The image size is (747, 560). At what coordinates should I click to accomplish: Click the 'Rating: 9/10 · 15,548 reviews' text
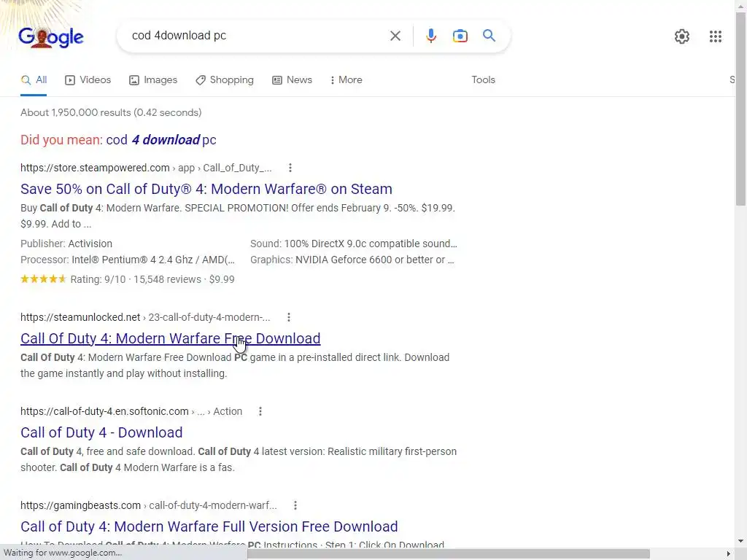pos(136,279)
